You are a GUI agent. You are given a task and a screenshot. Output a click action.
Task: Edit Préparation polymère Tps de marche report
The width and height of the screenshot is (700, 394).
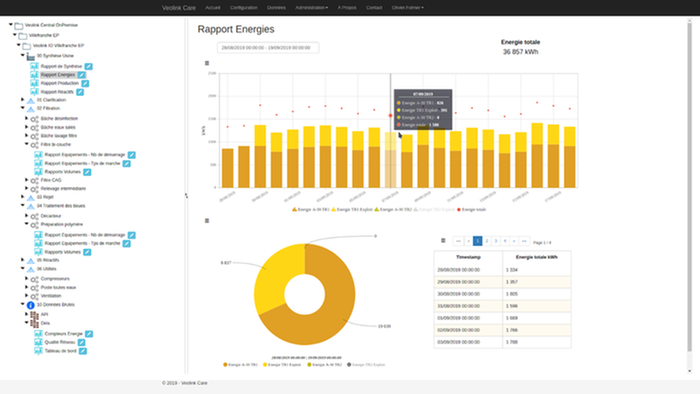127,244
